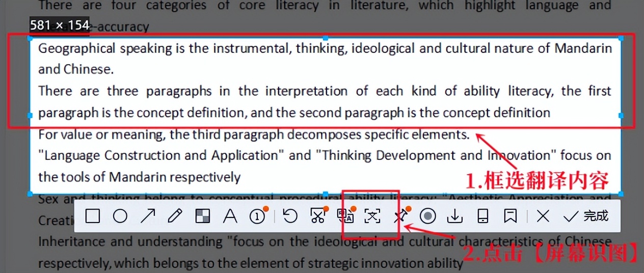644x273 pixels.
Task: Add a numbered step marker
Action: pyautogui.click(x=258, y=216)
